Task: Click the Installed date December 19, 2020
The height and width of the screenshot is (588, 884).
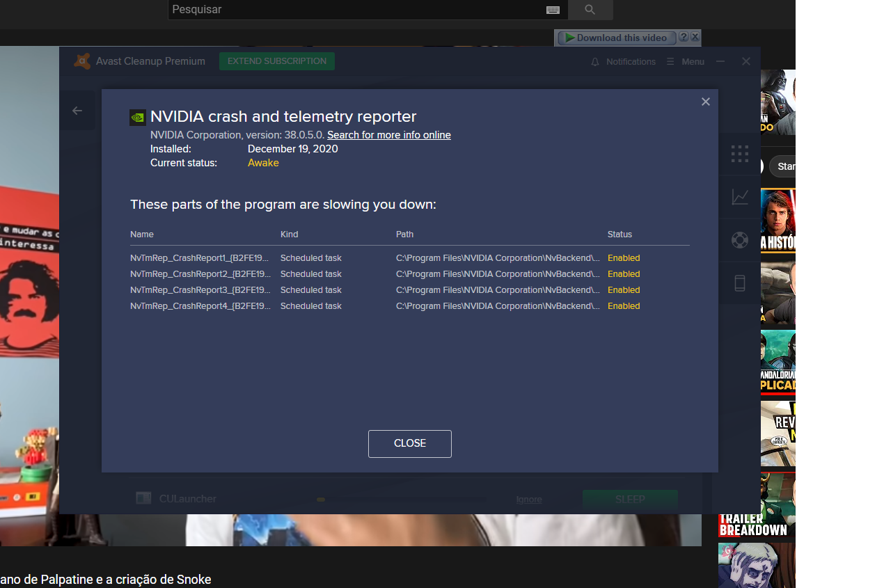Action: [x=293, y=149]
